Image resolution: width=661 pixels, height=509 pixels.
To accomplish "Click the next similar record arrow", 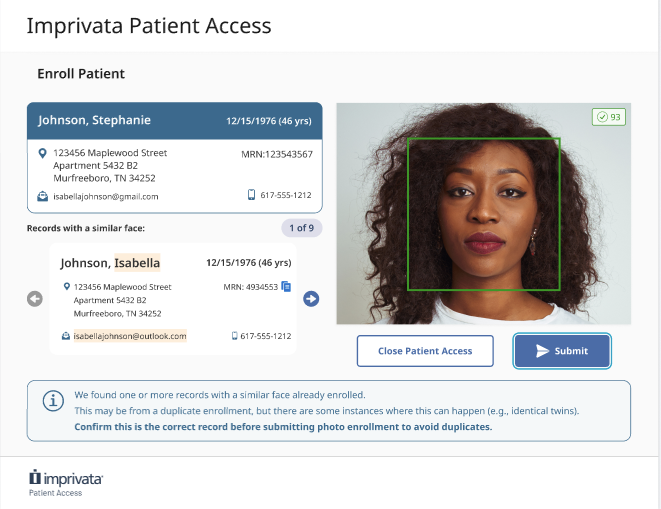I will 311,299.
